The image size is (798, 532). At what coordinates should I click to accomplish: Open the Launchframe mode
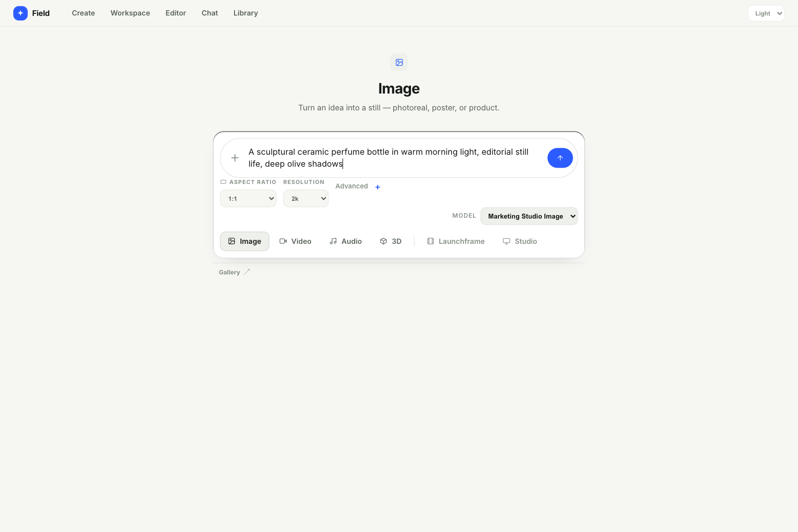(x=456, y=241)
